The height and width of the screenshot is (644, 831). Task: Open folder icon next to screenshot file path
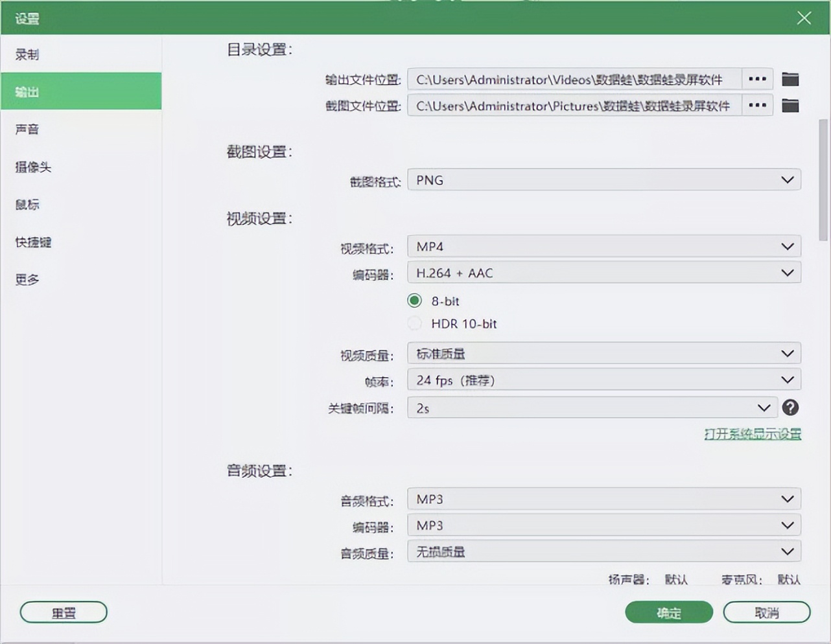(x=790, y=105)
